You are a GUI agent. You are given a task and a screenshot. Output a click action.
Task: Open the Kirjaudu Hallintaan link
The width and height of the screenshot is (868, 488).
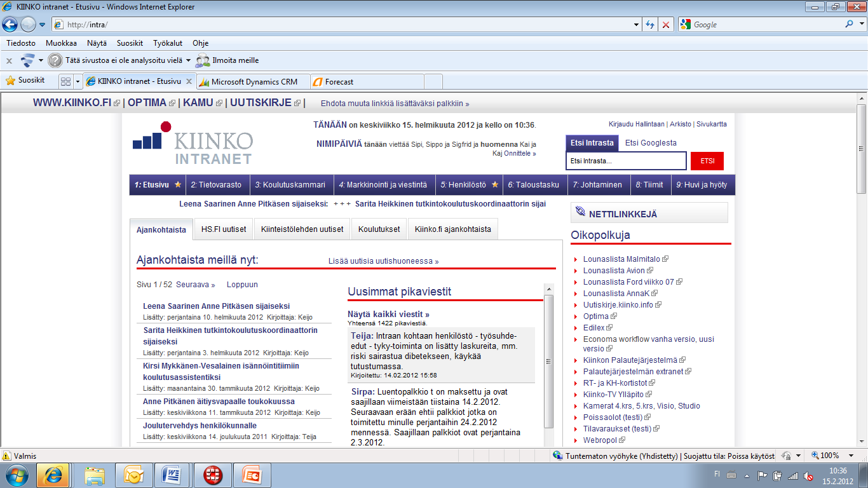[637, 125]
